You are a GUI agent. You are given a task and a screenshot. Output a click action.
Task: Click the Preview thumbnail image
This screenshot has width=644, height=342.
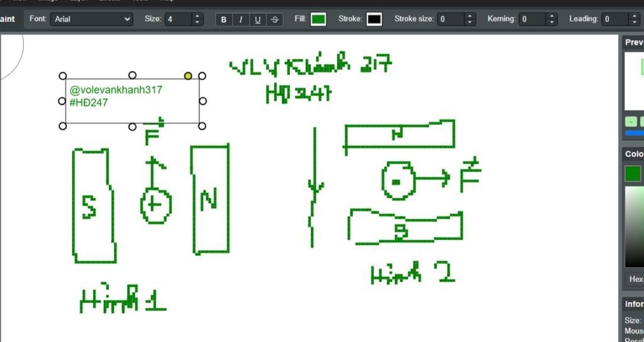click(635, 81)
